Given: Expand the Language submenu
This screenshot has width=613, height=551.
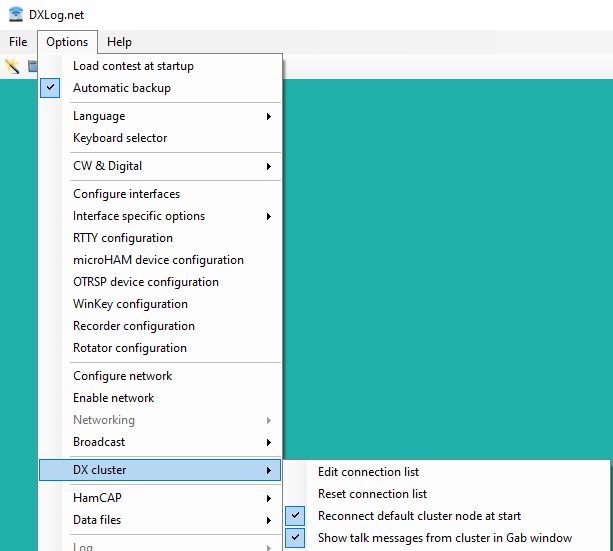Looking at the screenshot, I should 160,116.
